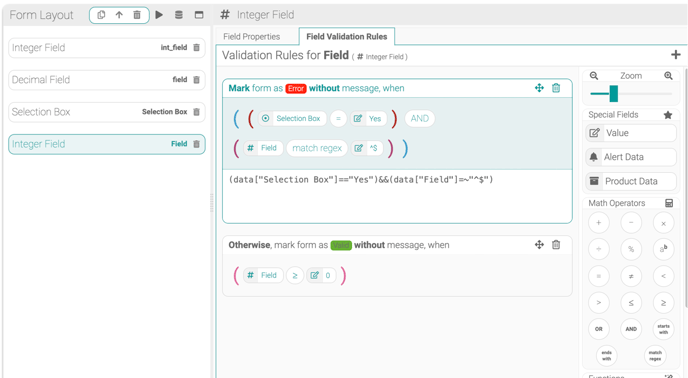688x378 pixels.
Task: Click the window preview icon in Form Layout header
Action: pyautogui.click(x=199, y=15)
